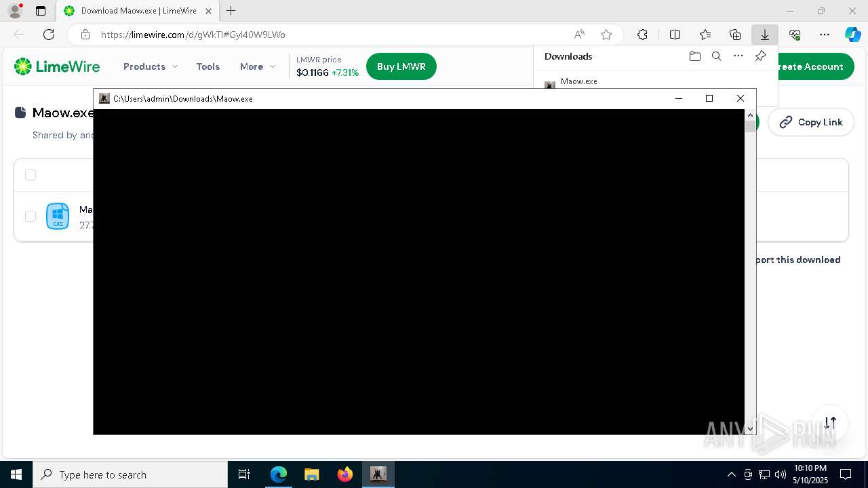Open Favorites list icon
The image size is (868, 488).
click(705, 35)
